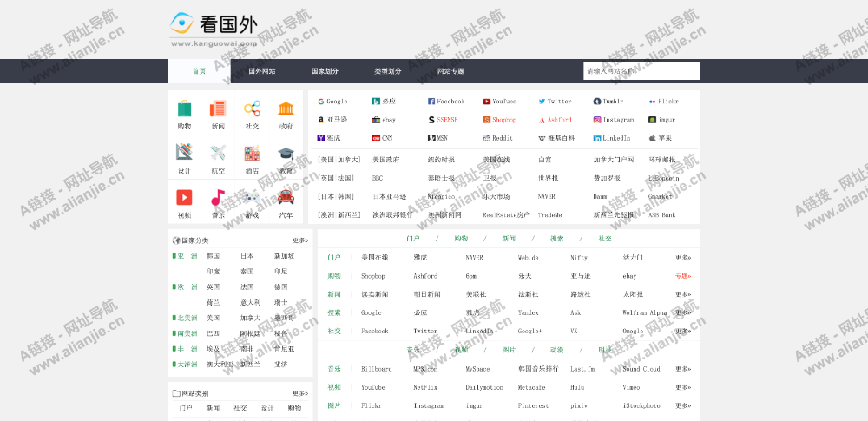
Task: Open the 设计 design category icon
Action: tap(184, 152)
